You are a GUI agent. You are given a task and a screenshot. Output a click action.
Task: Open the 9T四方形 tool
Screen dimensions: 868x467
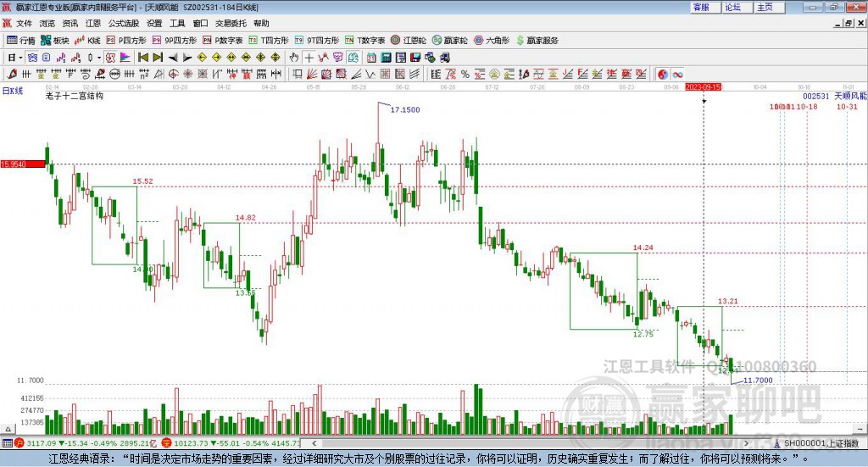(317, 41)
